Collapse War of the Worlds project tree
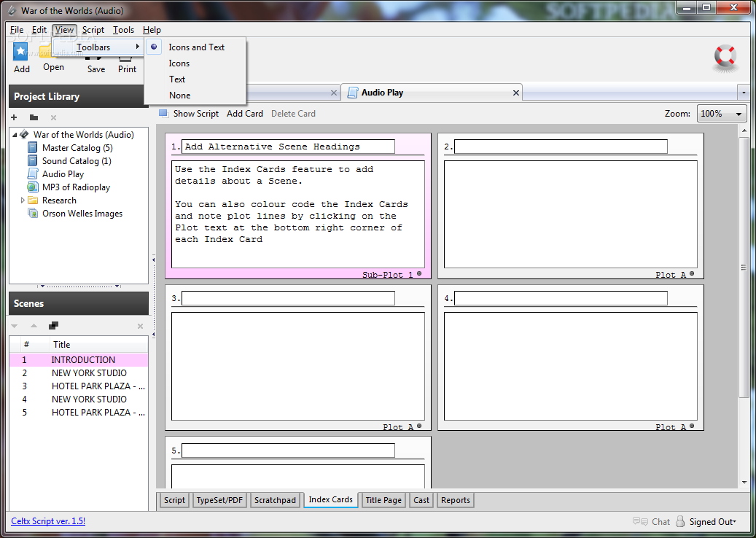 15,134
